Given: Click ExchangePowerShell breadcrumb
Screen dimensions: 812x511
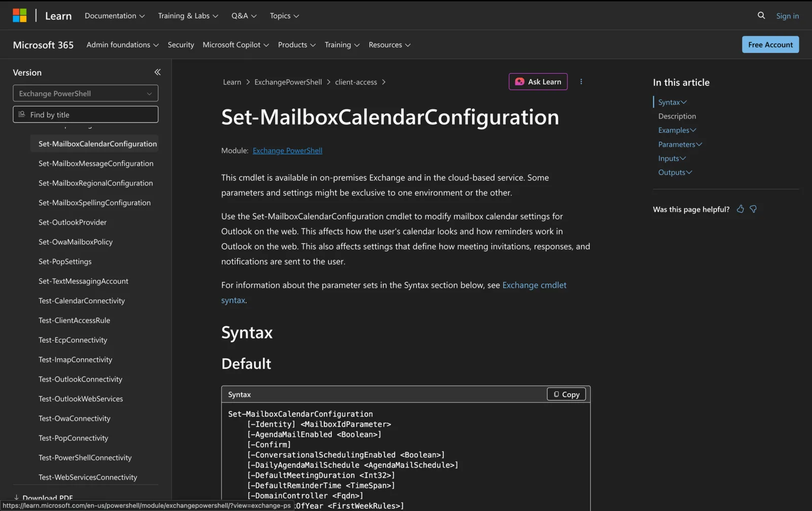Looking at the screenshot, I should [288, 82].
